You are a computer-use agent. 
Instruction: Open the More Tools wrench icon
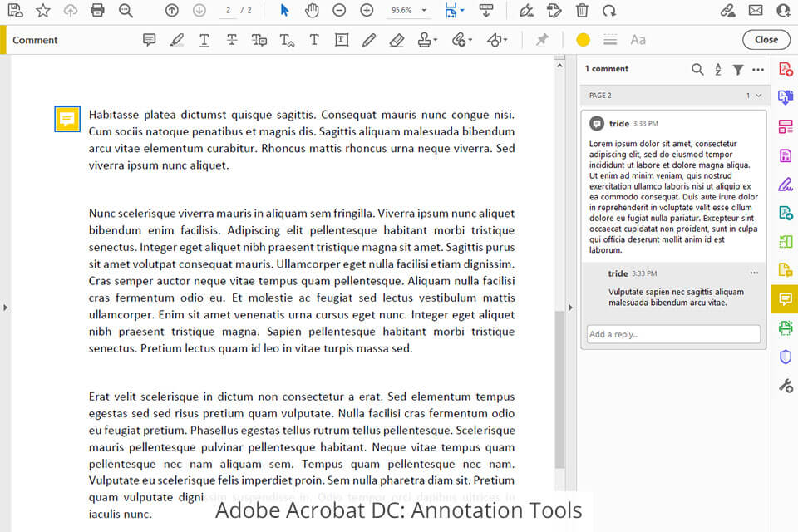[786, 386]
